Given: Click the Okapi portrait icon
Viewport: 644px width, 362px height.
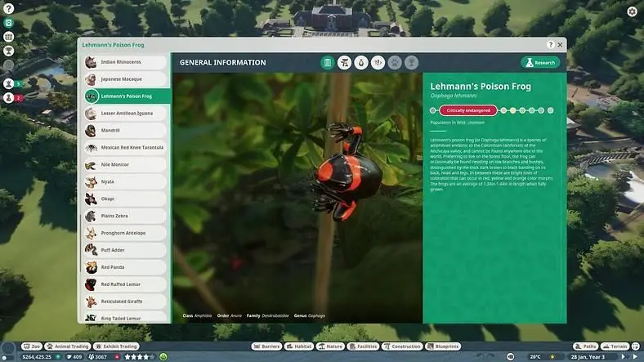Looking at the screenshot, I should pos(91,199).
